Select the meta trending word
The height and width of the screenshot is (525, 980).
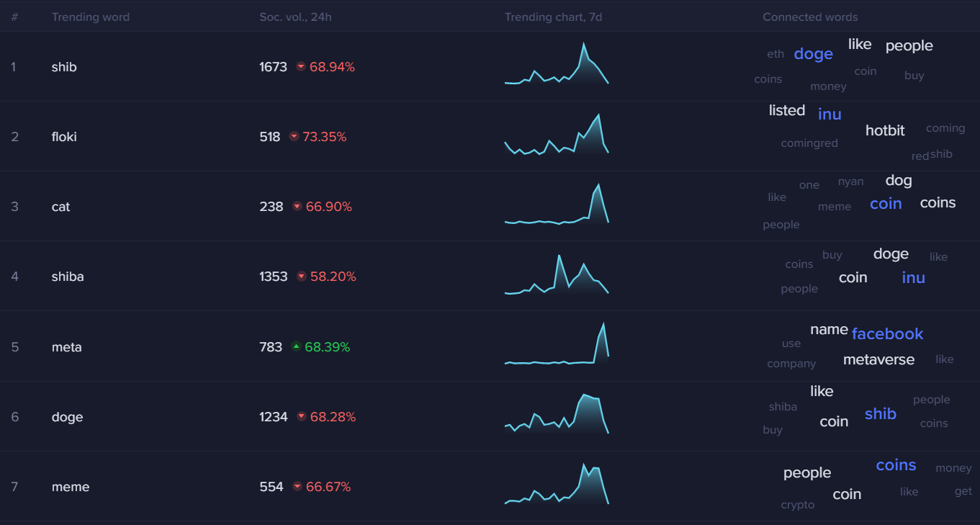pyautogui.click(x=67, y=347)
